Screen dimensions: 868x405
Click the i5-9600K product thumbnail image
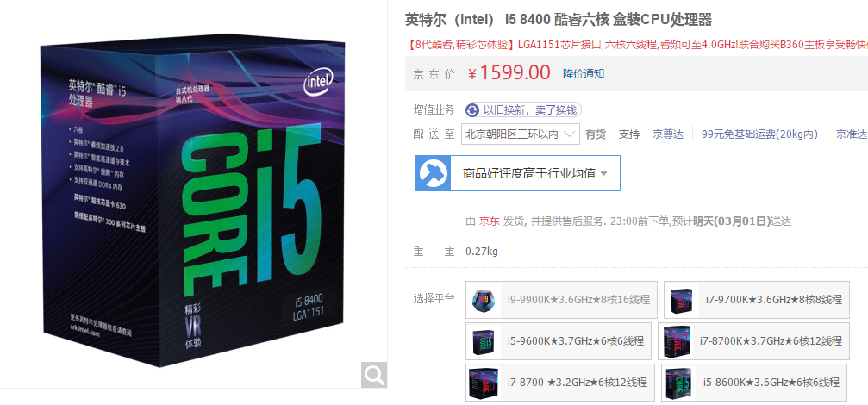(x=484, y=341)
